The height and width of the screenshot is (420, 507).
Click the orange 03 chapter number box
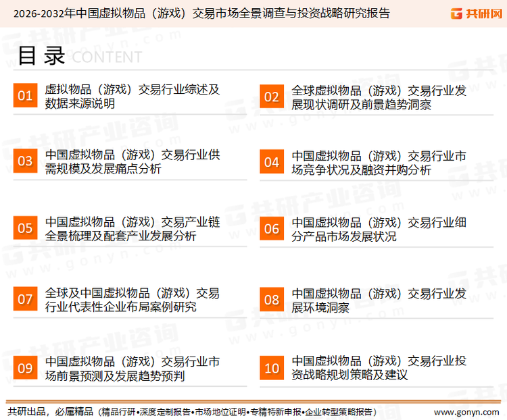[x=25, y=161]
